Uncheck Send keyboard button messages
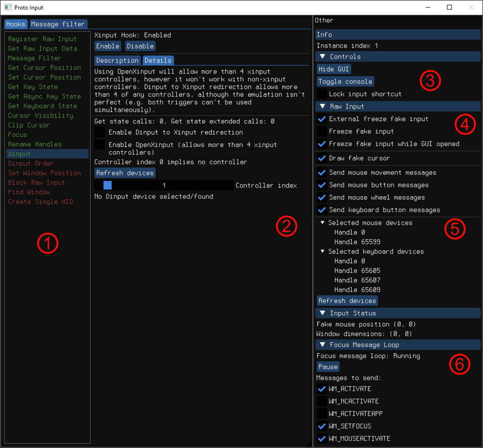 [x=322, y=210]
